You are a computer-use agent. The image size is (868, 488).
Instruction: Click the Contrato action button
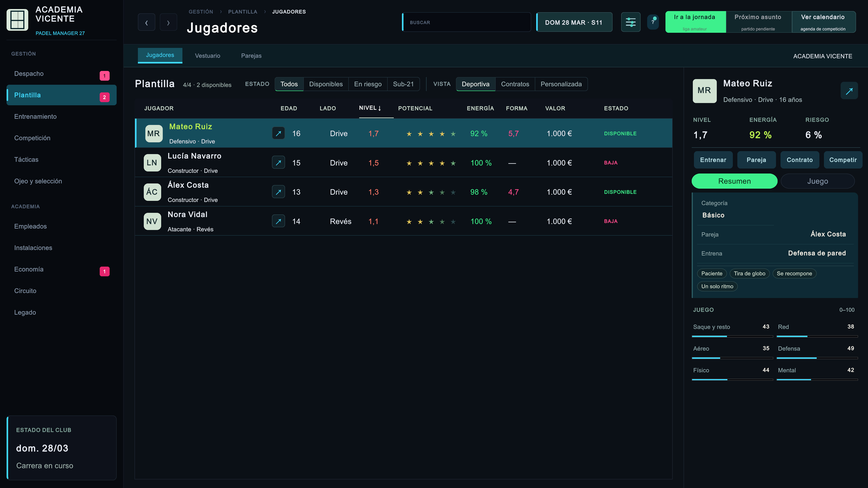pyautogui.click(x=800, y=160)
